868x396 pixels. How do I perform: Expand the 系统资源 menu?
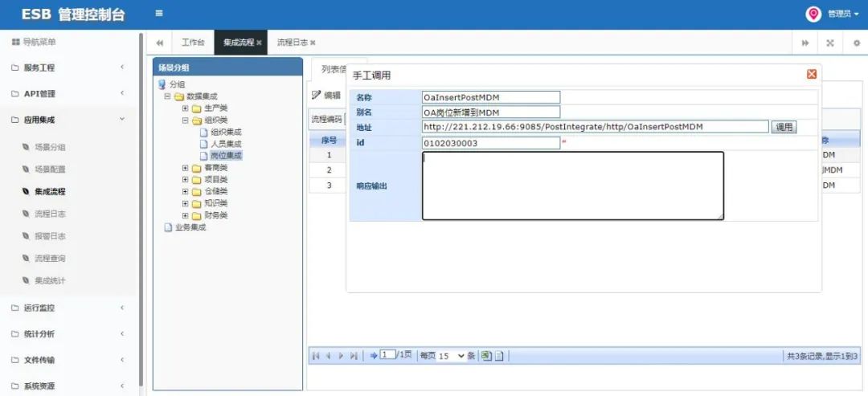(68, 386)
